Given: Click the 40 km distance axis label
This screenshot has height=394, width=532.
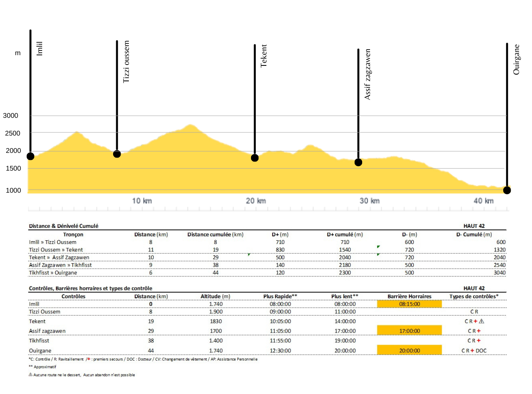Looking at the screenshot, I should coord(484,201).
